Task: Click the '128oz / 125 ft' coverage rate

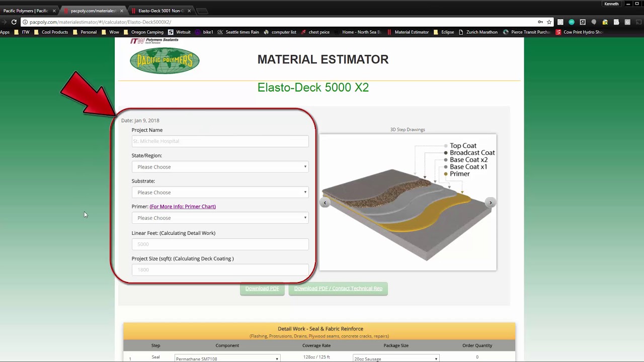Action: (x=316, y=357)
